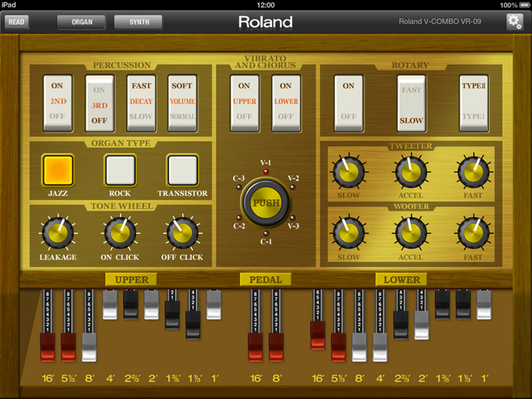Tap the READ button
This screenshot has height=399, width=532.
(16, 22)
